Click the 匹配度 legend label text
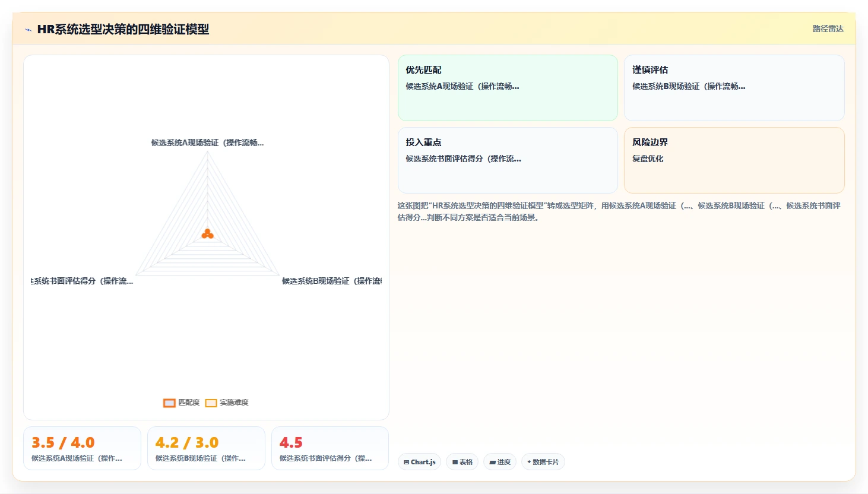The image size is (868, 494). 189,403
